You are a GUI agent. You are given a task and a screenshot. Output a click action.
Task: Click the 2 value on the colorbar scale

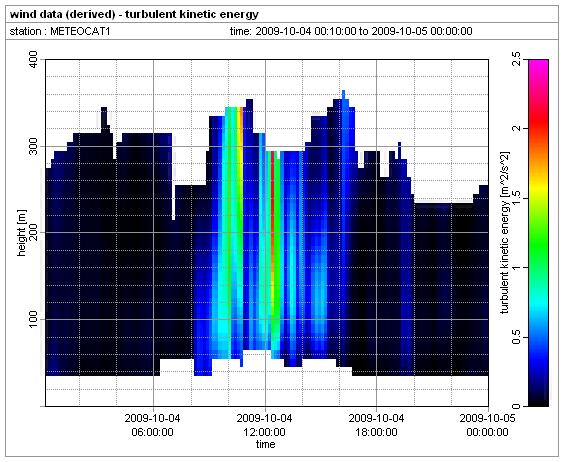tap(516, 128)
